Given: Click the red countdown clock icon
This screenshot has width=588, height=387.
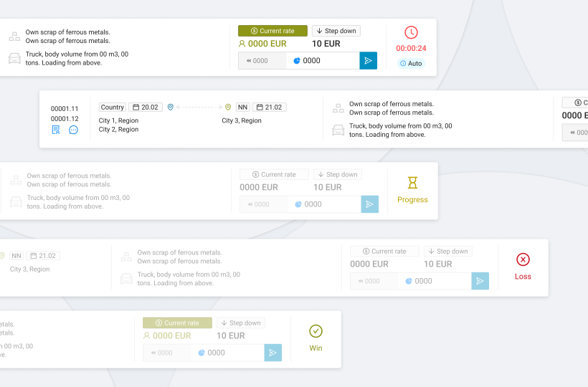Looking at the screenshot, I should 411,32.
